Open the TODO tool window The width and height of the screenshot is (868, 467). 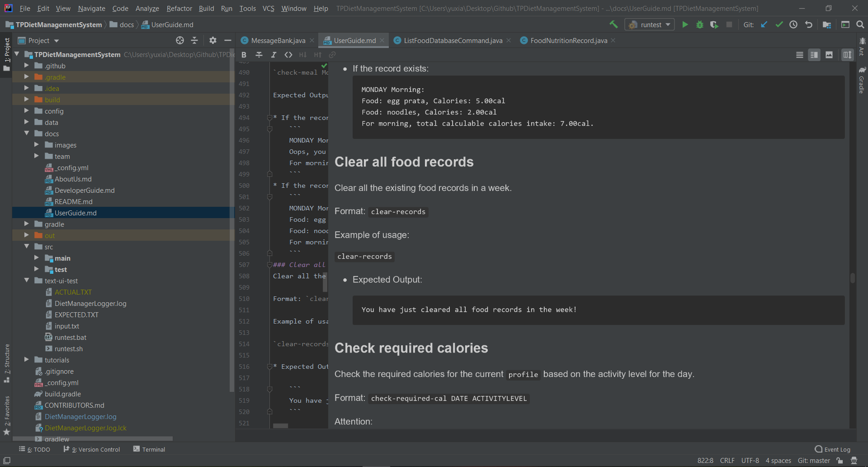(x=35, y=449)
